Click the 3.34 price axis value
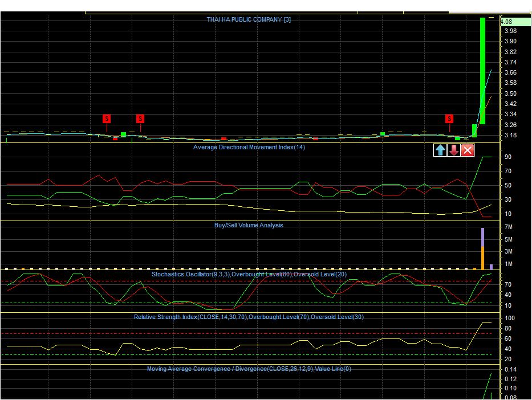Screen dimensions: 532x400 510,114
